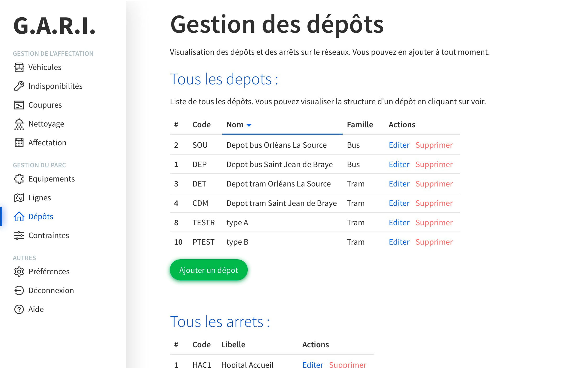Open the Dépôts menu item
Screen dimensions: 588x368
coord(41,217)
